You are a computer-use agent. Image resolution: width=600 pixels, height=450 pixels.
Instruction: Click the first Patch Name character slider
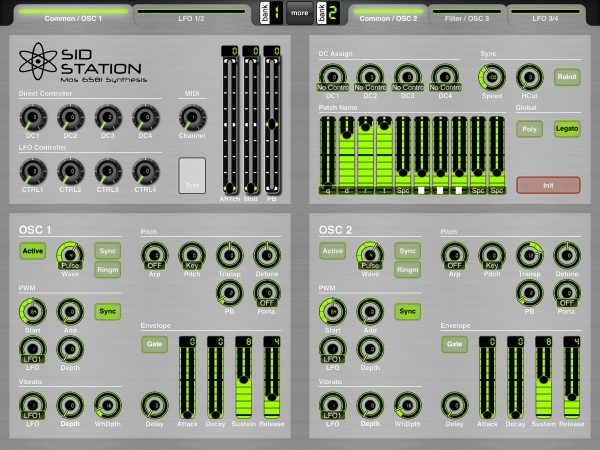point(328,155)
